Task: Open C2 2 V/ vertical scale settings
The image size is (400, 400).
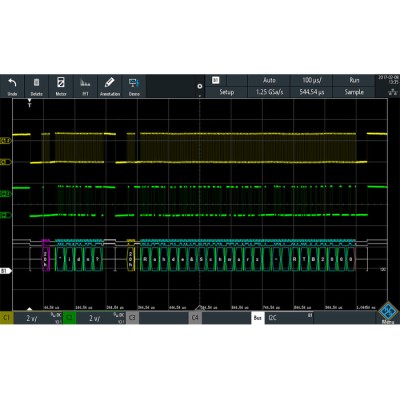Action: click(101, 318)
